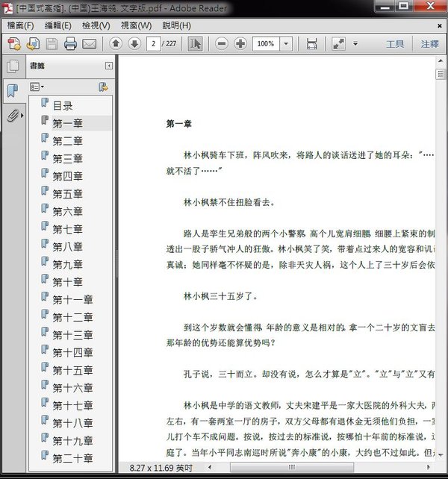Click the 第一章 heading in the page
The height and width of the screenshot is (479, 448).
coord(179,124)
